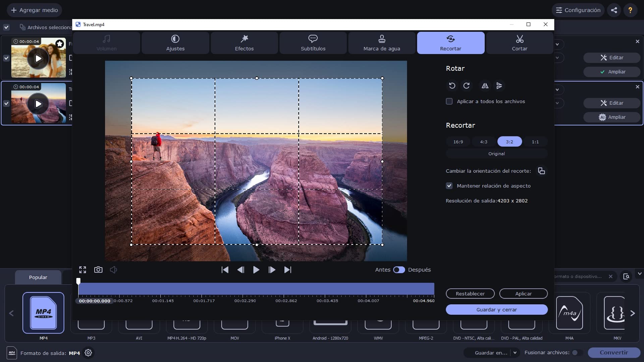
Task: Reset crop to Original
Action: tap(496, 154)
